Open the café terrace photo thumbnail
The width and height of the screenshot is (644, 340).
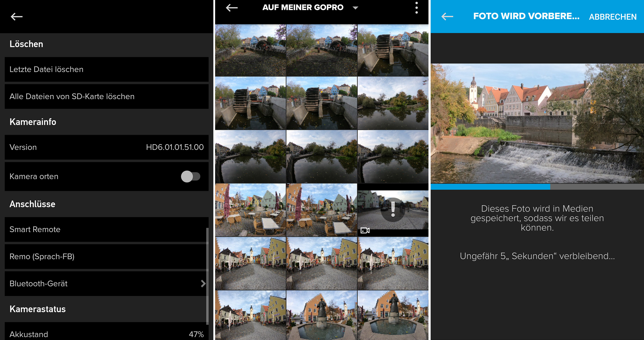point(250,210)
